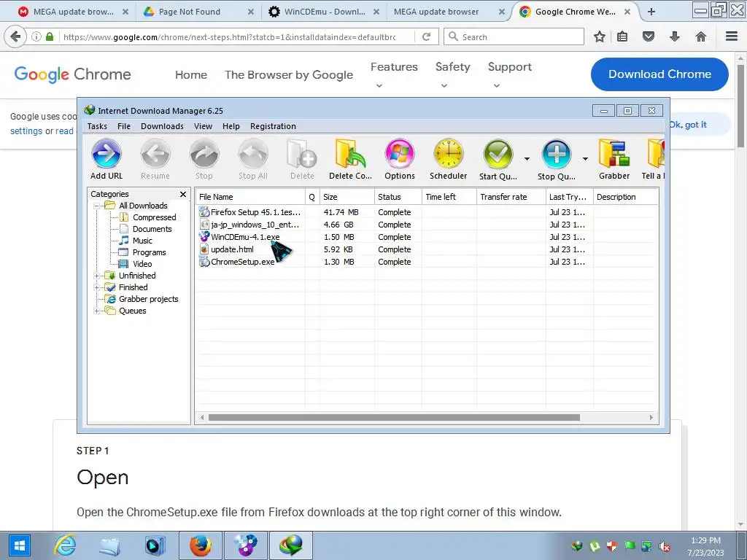Viewport: 747px width, 560px height.
Task: Select the Music category
Action: (x=142, y=241)
